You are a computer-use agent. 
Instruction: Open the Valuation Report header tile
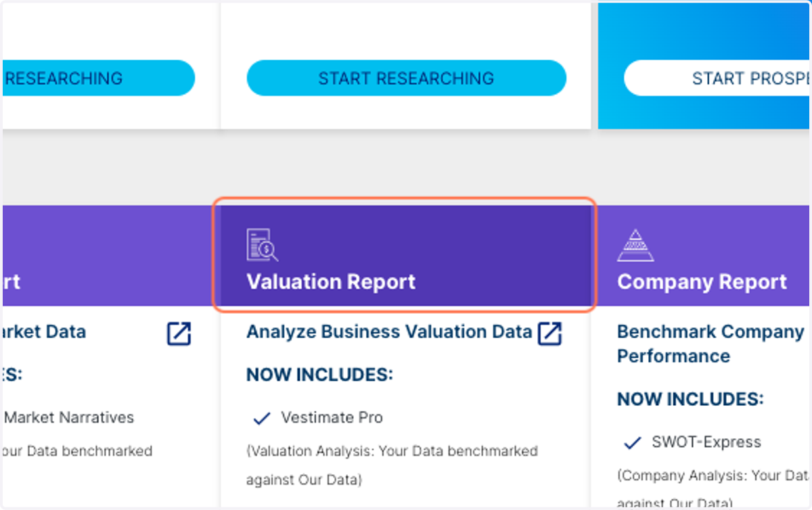(405, 255)
